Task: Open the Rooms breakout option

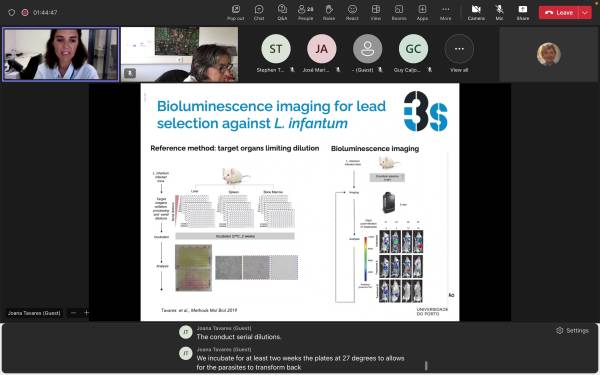Action: tap(399, 12)
